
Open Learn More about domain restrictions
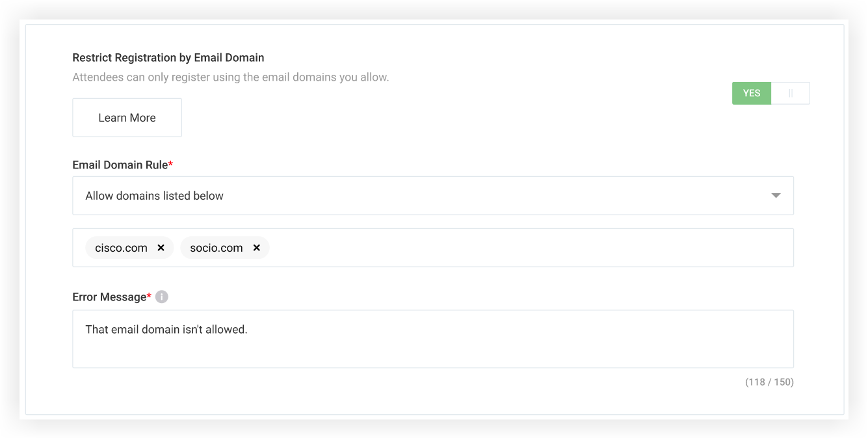point(127,117)
